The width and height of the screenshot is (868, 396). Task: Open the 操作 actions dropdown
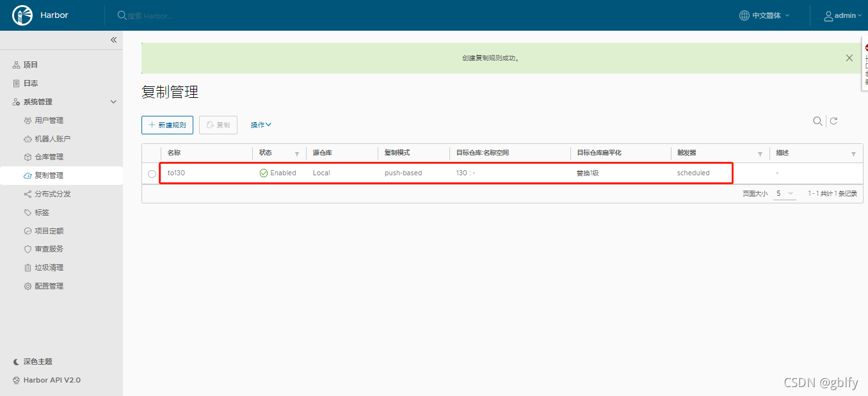(261, 125)
